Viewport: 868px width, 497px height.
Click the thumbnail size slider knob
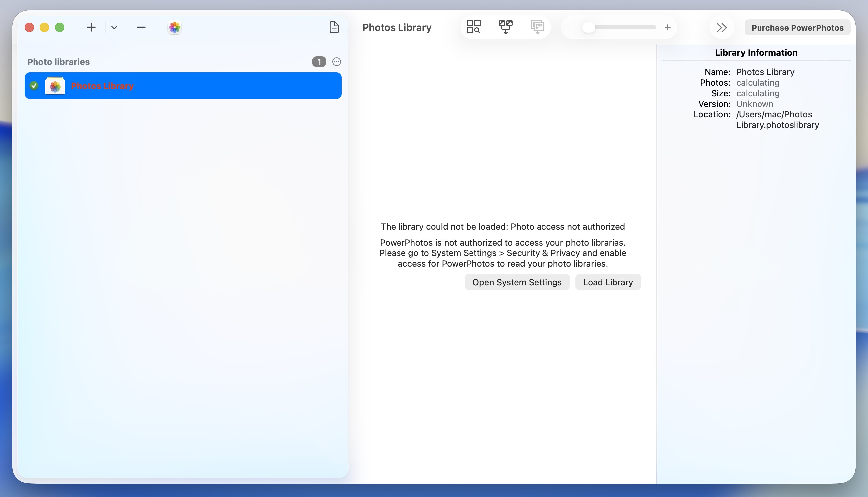tap(588, 27)
